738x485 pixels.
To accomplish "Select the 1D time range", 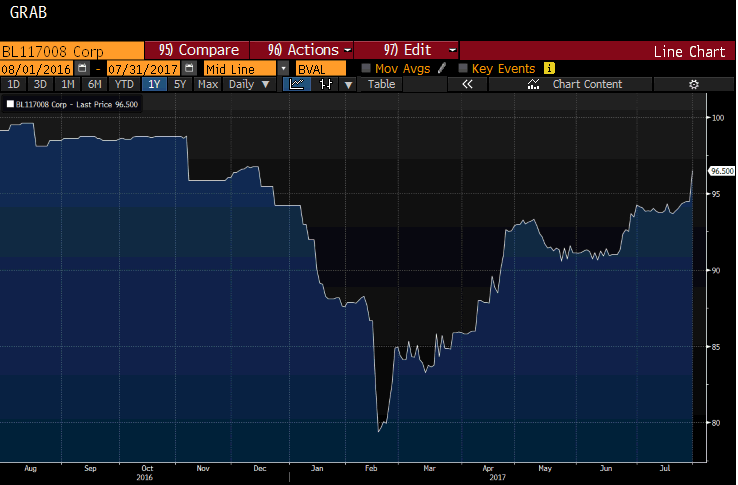I will tap(13, 84).
